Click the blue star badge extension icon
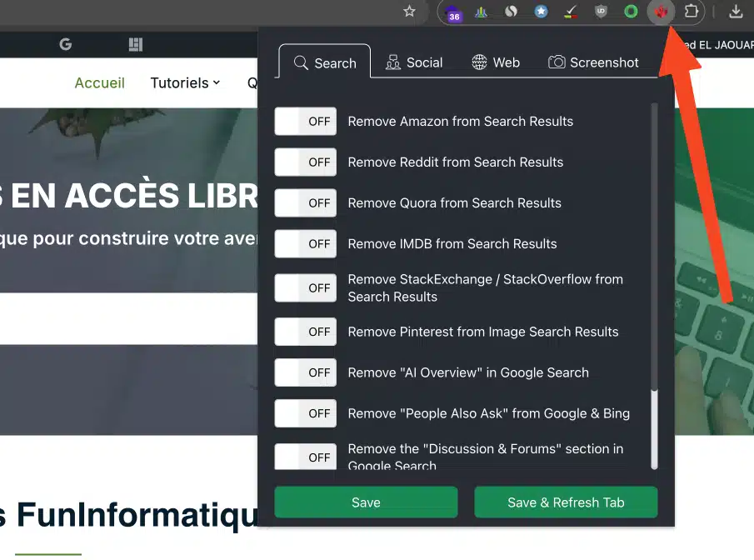The image size is (754, 560). click(541, 12)
